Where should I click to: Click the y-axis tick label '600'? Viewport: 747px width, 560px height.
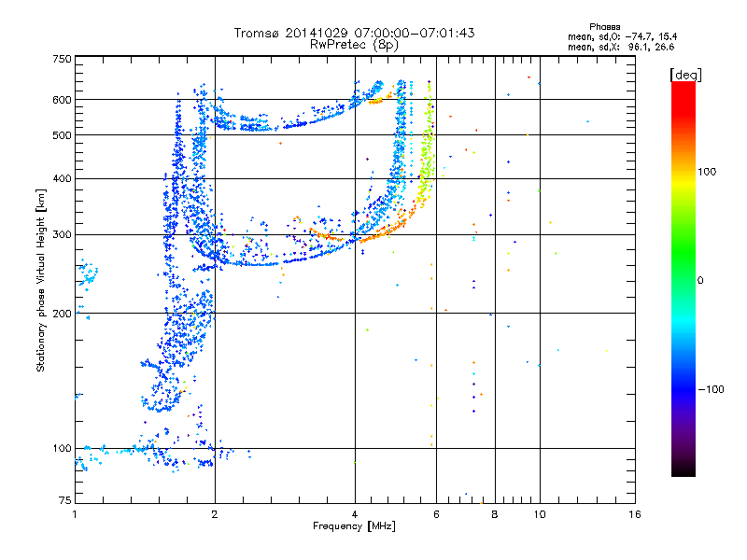(62, 100)
